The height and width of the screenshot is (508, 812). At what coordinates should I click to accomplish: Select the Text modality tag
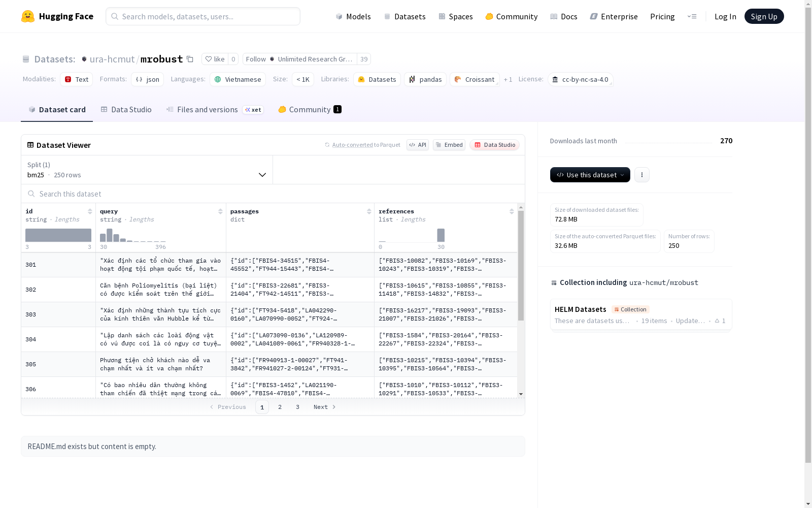77,79
